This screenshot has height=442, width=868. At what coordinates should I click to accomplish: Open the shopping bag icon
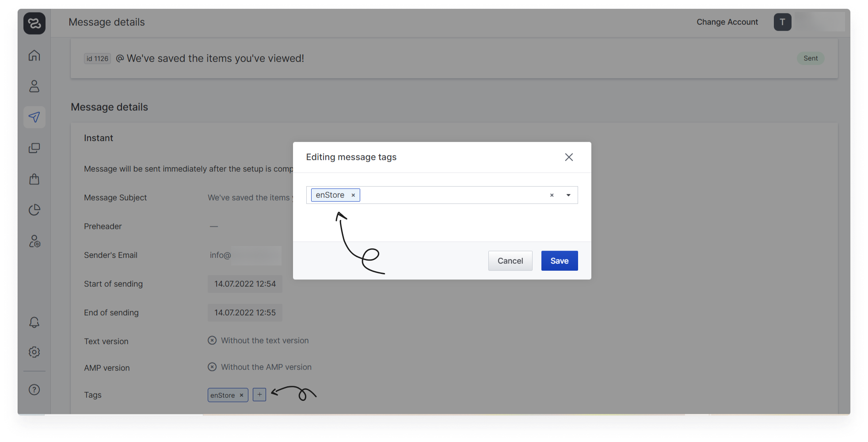point(34,179)
